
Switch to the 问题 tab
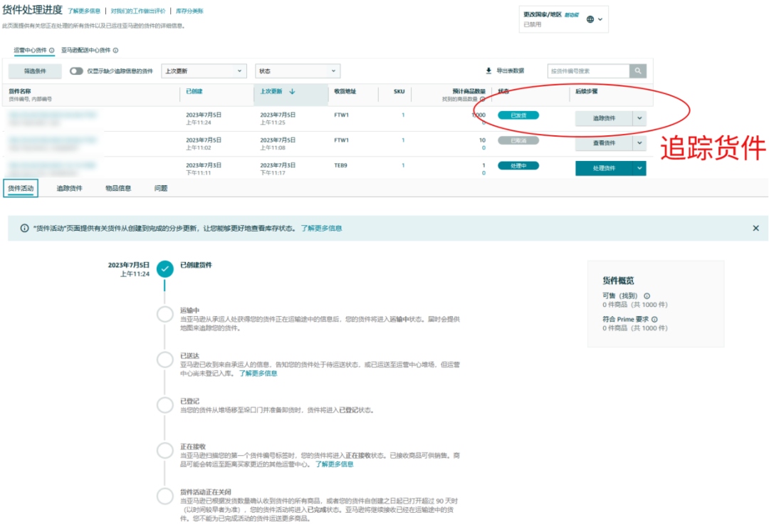pos(160,188)
